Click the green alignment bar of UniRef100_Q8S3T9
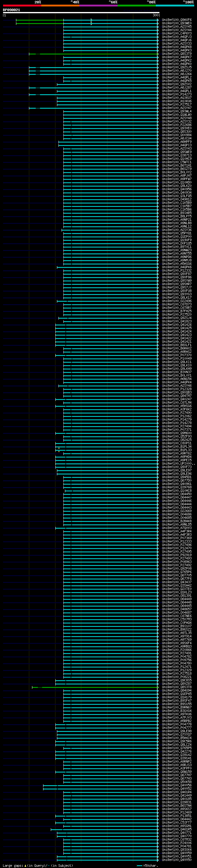The width and height of the screenshot is (197, 868). tap(94, 54)
